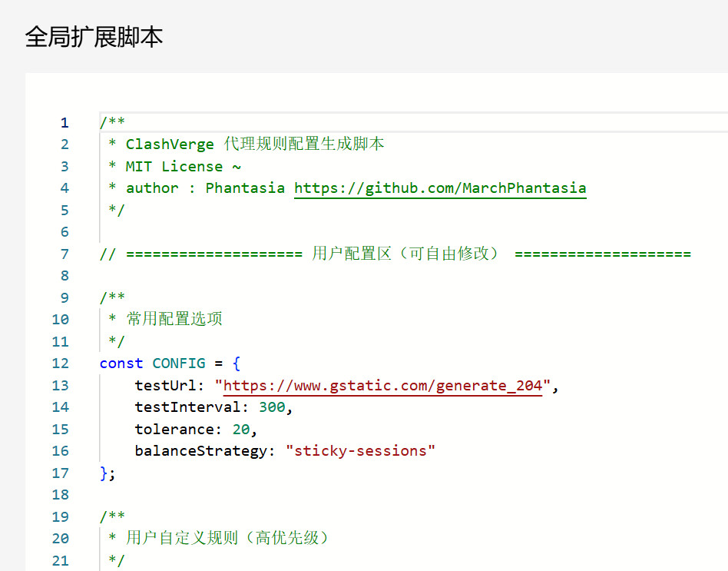Click the 常用配置选项 comment text
728x571 pixels.
click(174, 320)
